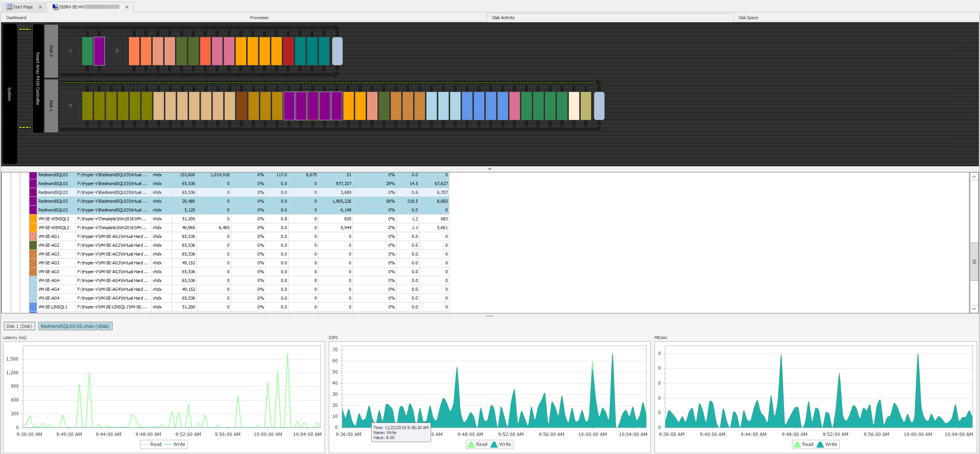Collapse the disk diagram using the center chevron
The width and height of the screenshot is (980, 454).
(490, 168)
